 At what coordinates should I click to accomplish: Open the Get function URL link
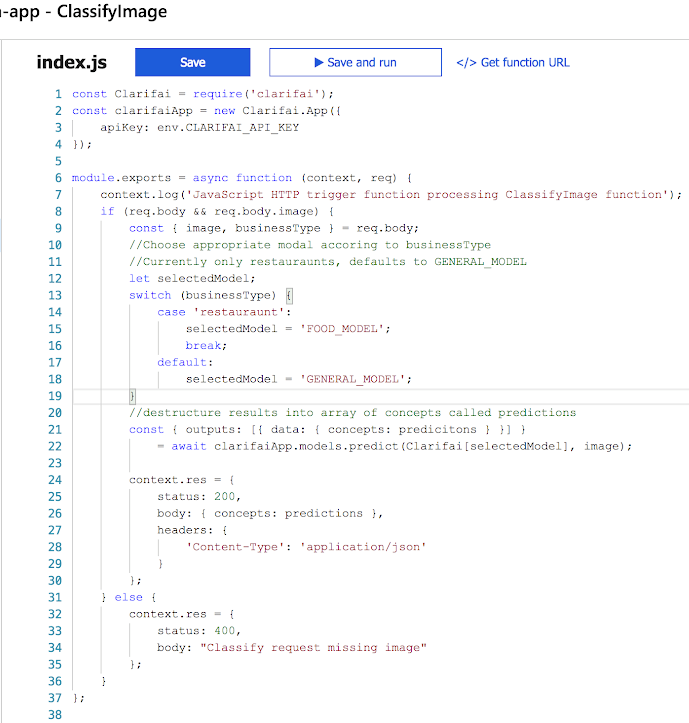coord(525,62)
